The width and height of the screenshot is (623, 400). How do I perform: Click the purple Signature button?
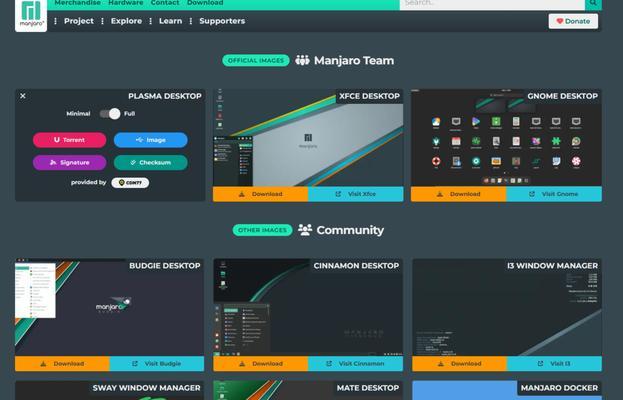(x=70, y=162)
